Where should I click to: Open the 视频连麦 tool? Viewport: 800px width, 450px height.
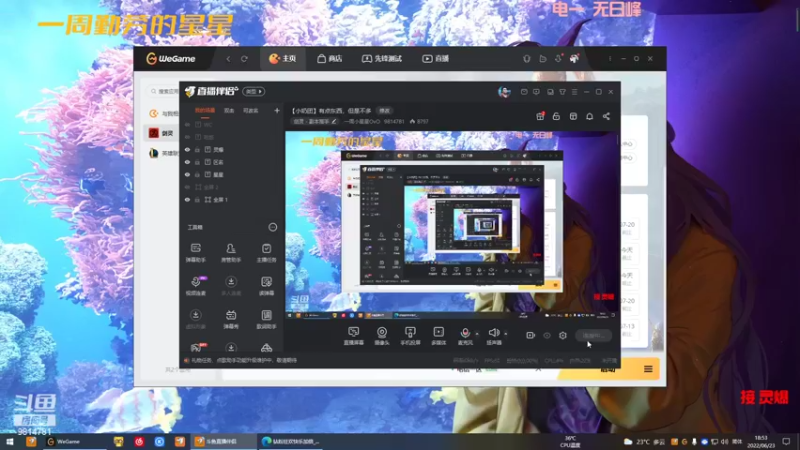tap(195, 286)
